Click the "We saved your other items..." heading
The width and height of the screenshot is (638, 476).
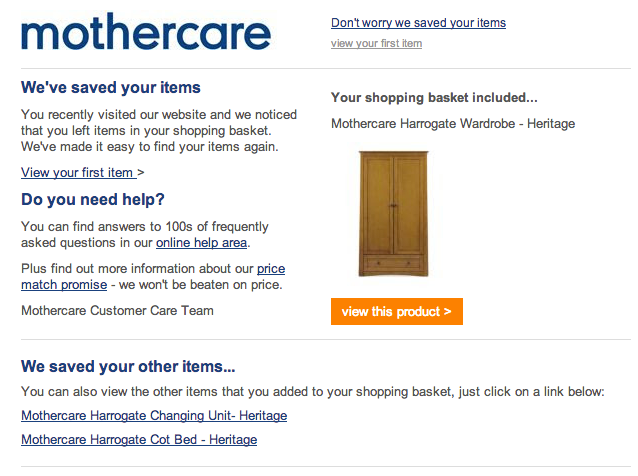click(128, 367)
